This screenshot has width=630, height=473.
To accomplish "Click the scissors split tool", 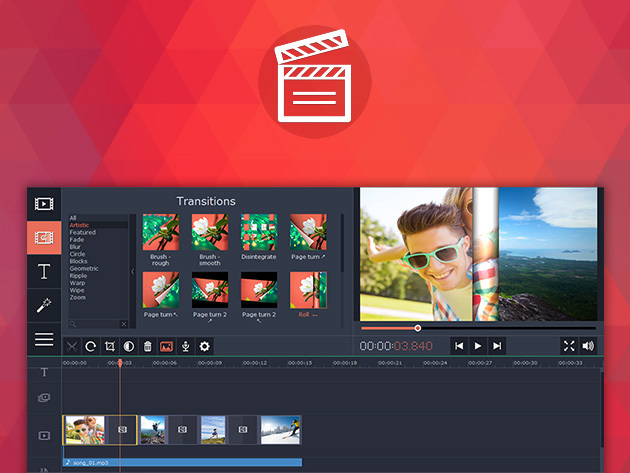I will tap(72, 346).
